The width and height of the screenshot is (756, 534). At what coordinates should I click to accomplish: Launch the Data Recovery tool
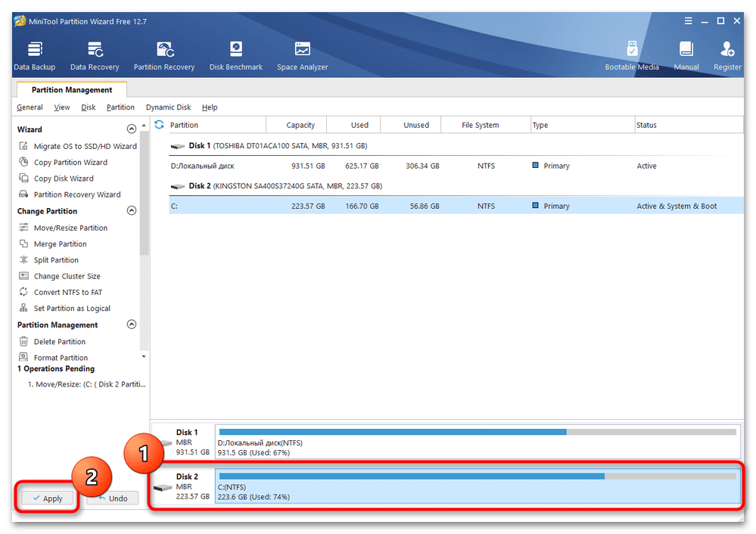point(95,56)
